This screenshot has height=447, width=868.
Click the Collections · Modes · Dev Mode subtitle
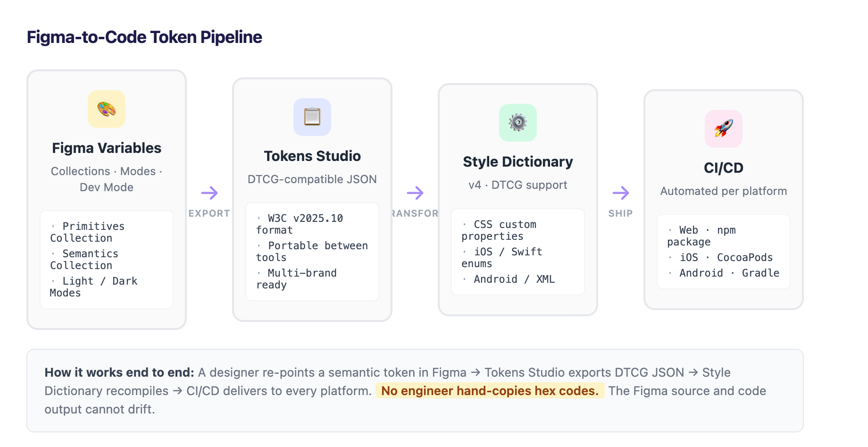tap(107, 179)
